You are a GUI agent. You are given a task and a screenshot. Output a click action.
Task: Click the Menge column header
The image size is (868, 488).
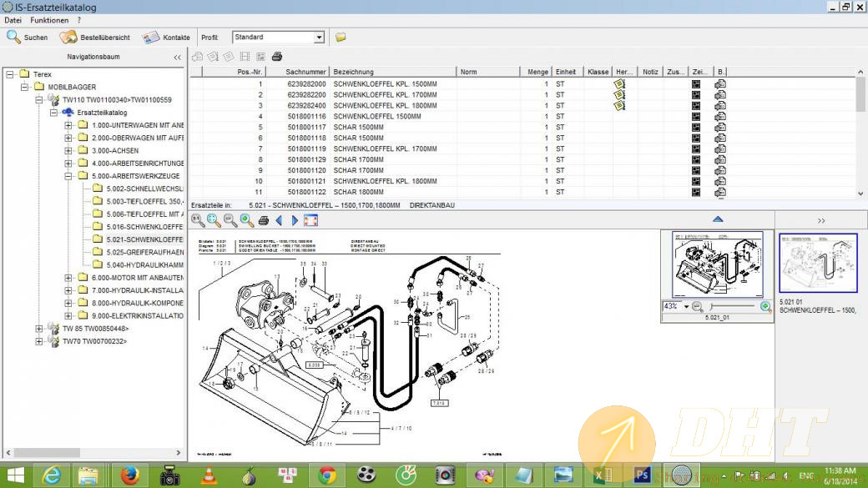tap(536, 72)
